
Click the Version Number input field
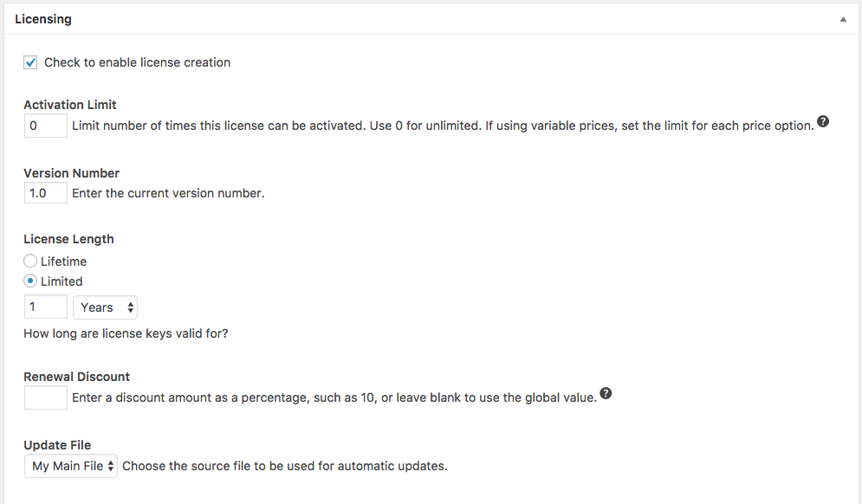pyautogui.click(x=45, y=193)
